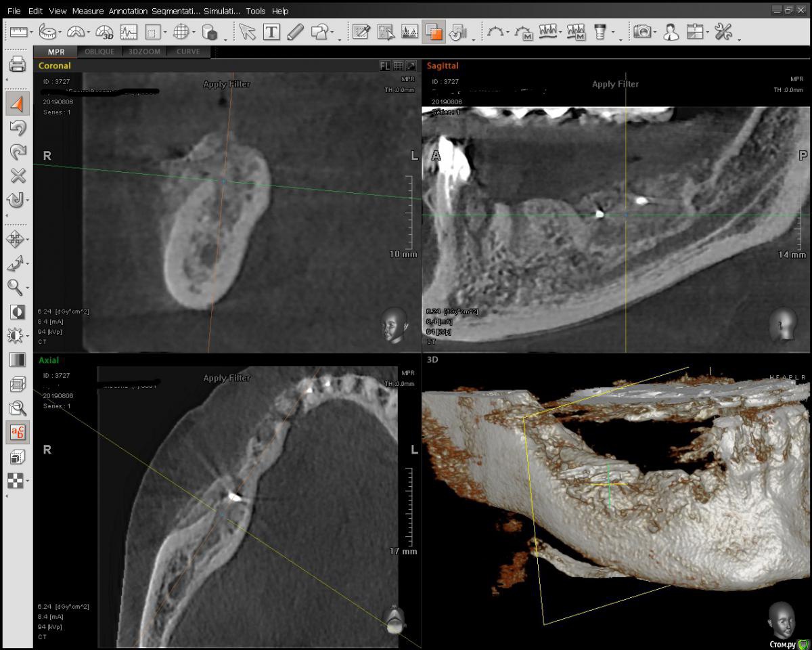Click Apply Filter in the Axial view

[227, 378]
